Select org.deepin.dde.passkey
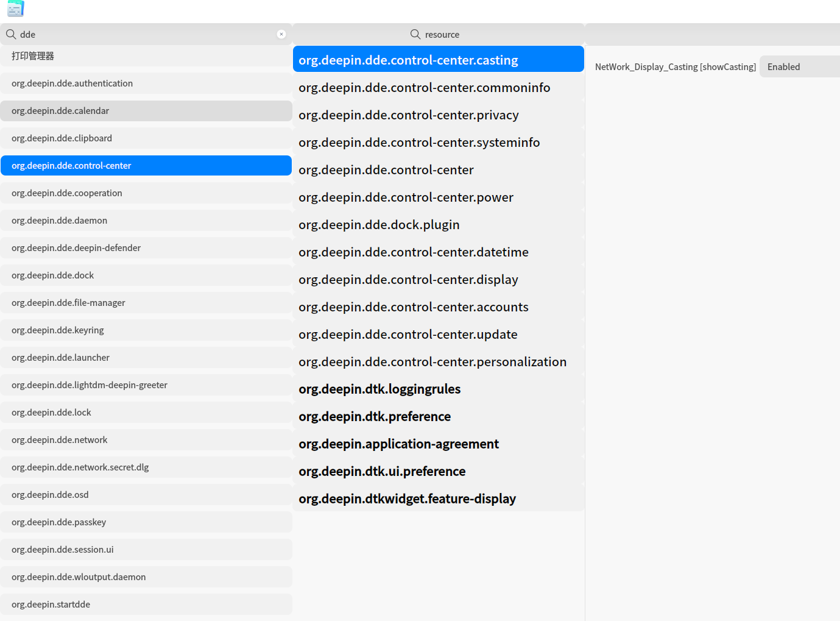Viewport: 840px width, 621px height. pyautogui.click(x=146, y=522)
